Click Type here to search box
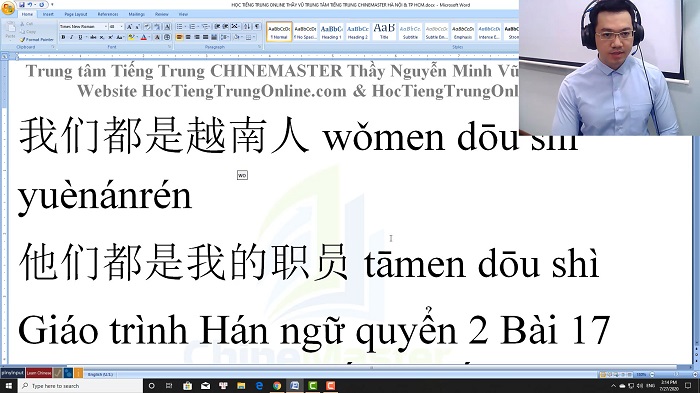700x393 pixels. [x=80, y=385]
